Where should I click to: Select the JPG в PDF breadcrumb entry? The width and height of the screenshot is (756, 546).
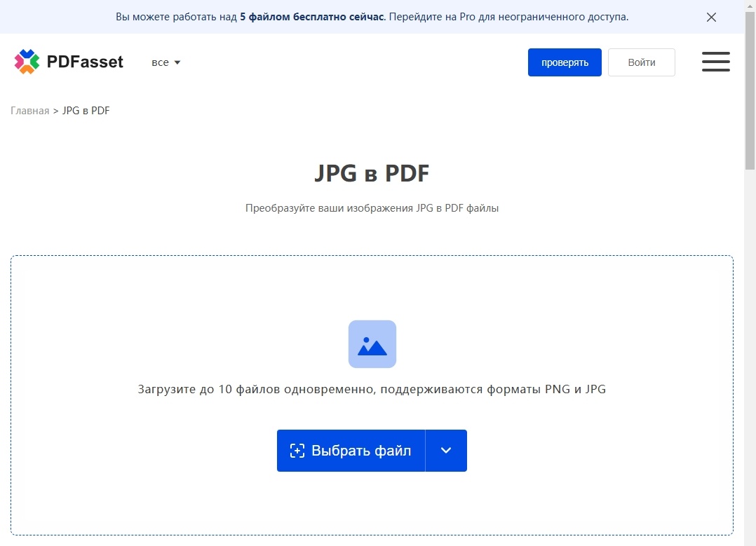coord(86,110)
